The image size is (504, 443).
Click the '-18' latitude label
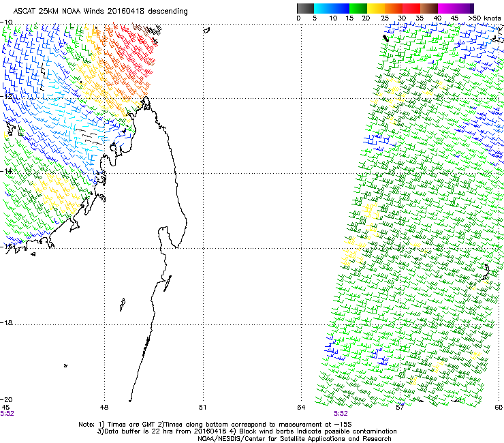pos(6,322)
